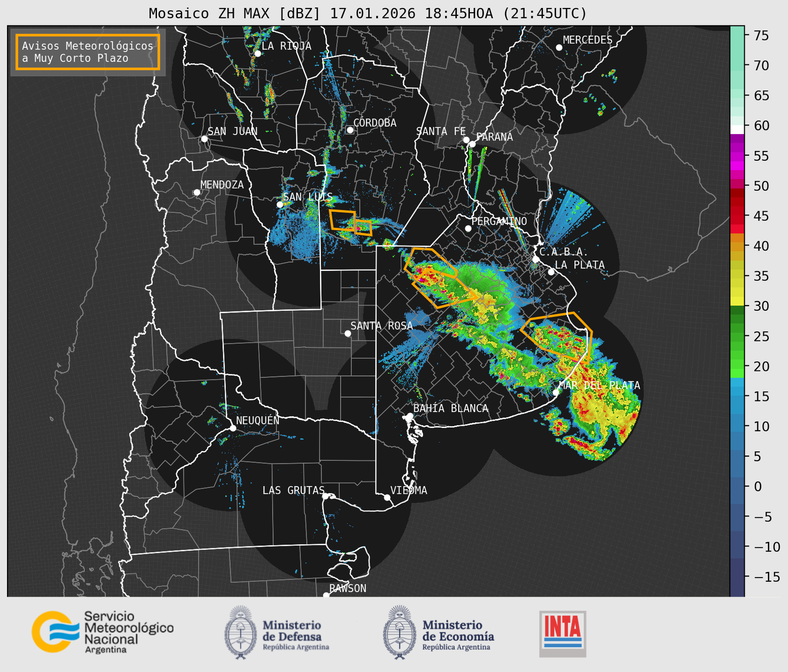Click the Santa Fe city dot
This screenshot has width=788, height=672.
click(x=466, y=140)
